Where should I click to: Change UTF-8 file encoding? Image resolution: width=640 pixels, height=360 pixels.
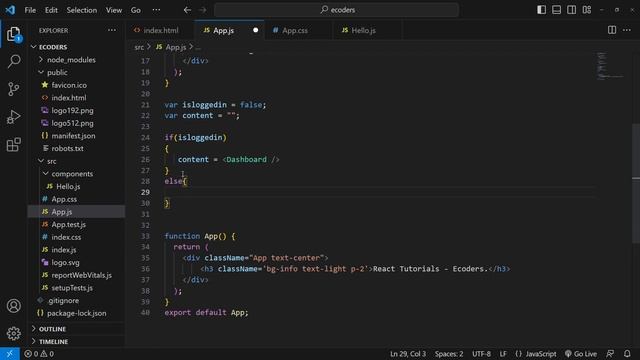[481, 354]
